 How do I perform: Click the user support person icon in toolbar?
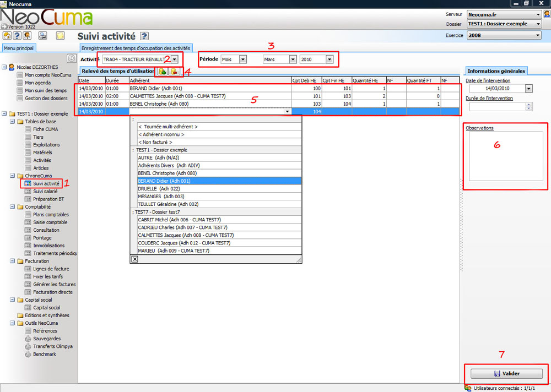[x=27, y=35]
